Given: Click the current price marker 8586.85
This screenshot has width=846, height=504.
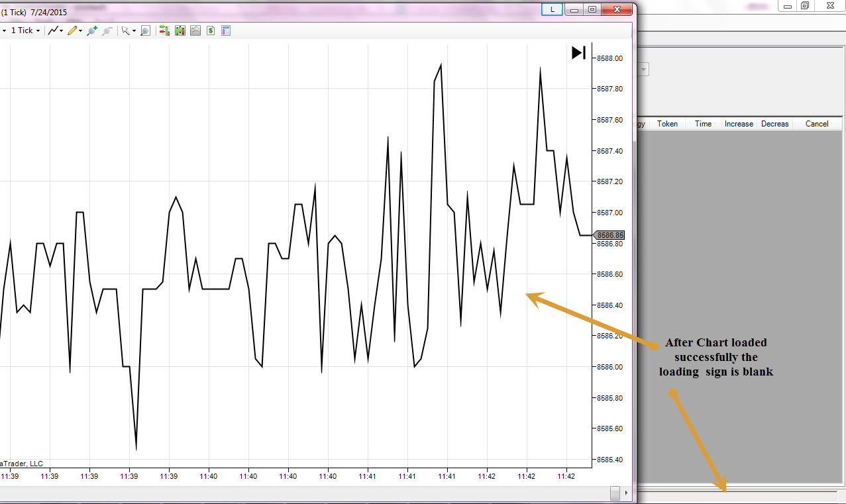Looking at the screenshot, I should [x=609, y=235].
